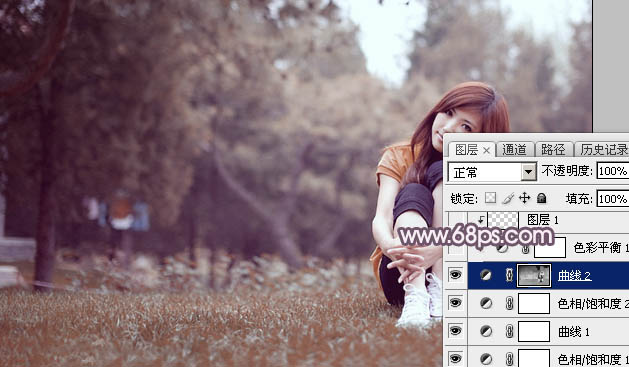629x367 pixels.
Task: Click the 色相/饱和度 1 adjustment icon
Action: tap(485, 359)
